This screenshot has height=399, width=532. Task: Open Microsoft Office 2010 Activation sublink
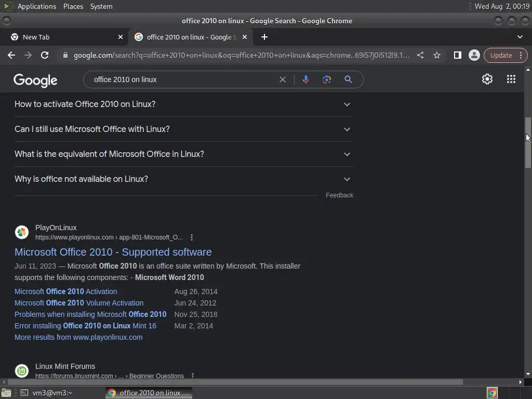coord(66,291)
